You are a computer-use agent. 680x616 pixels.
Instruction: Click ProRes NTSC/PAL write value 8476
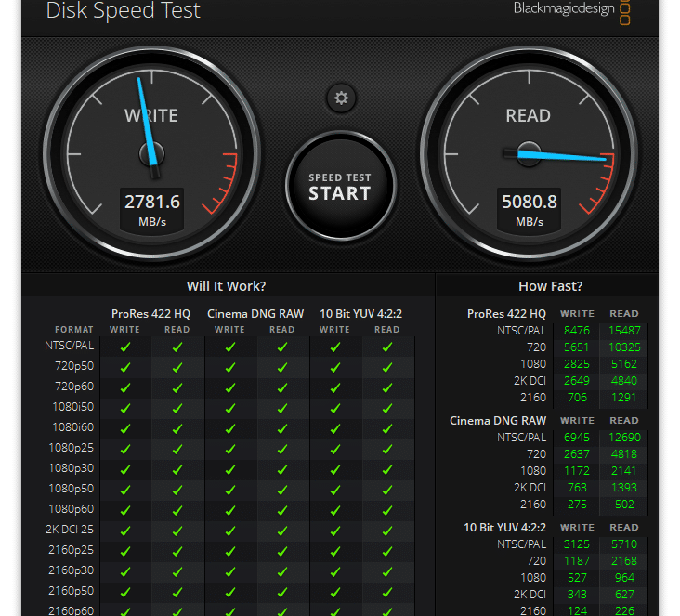(x=577, y=331)
